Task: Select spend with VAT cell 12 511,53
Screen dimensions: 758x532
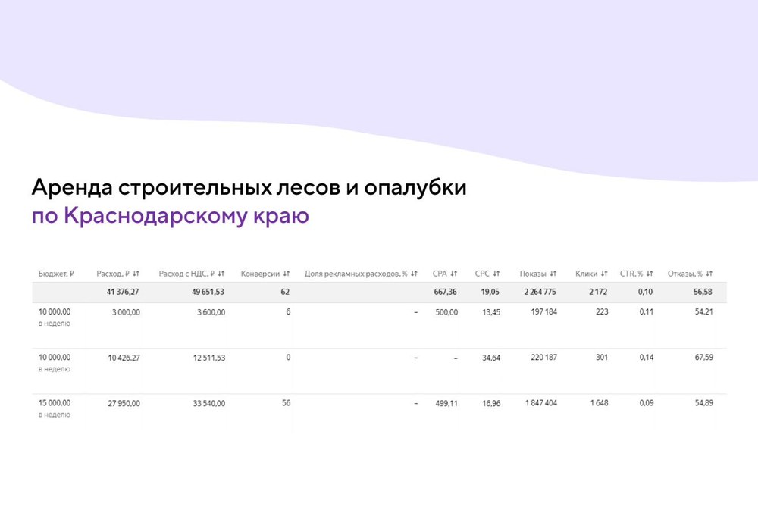Action: 209,358
